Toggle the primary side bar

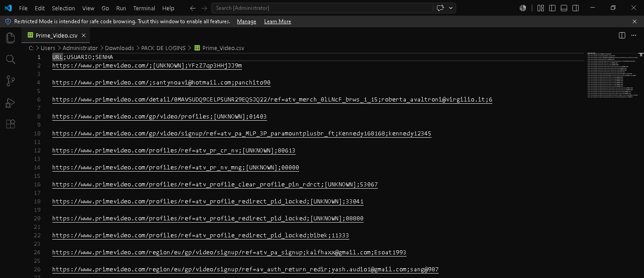[552, 8]
